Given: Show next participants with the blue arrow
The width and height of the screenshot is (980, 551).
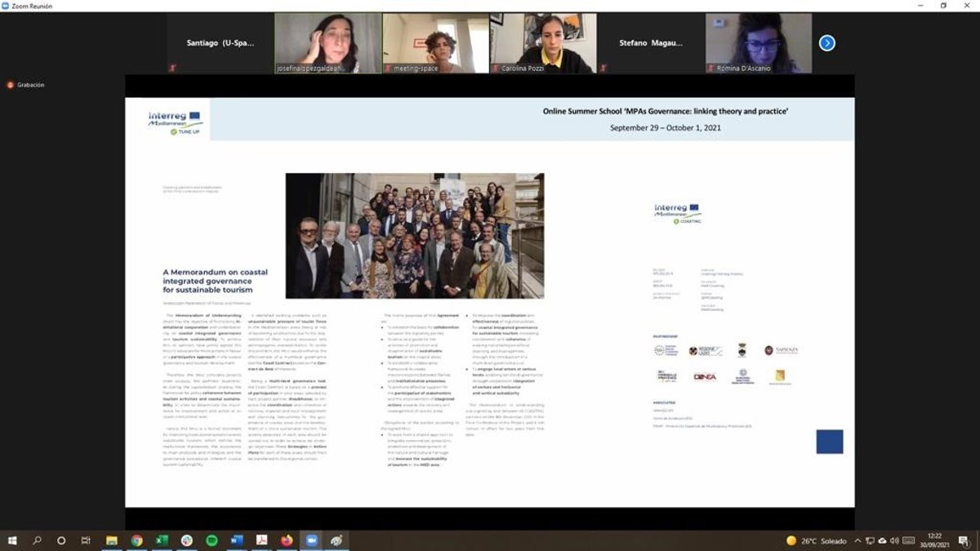Looking at the screenshot, I should coord(826,43).
